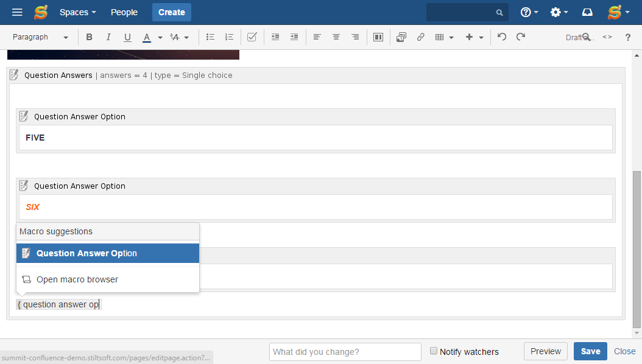Click the scrollbar down arrow
The image size is (642, 364).
click(x=637, y=334)
